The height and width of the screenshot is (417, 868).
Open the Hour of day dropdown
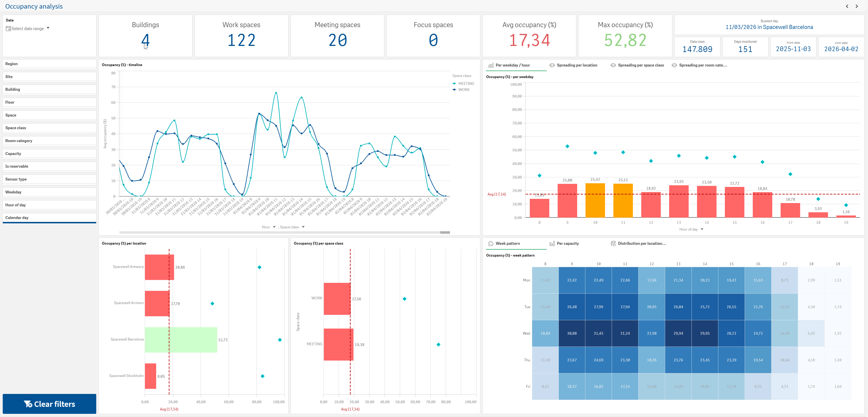pos(691,229)
